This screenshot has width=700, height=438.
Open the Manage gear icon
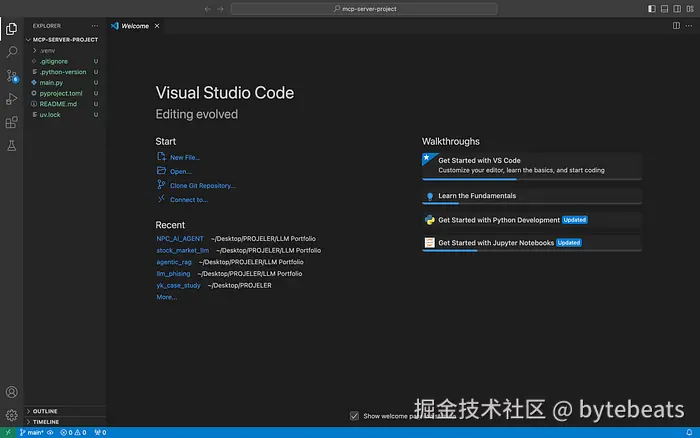click(x=12, y=415)
